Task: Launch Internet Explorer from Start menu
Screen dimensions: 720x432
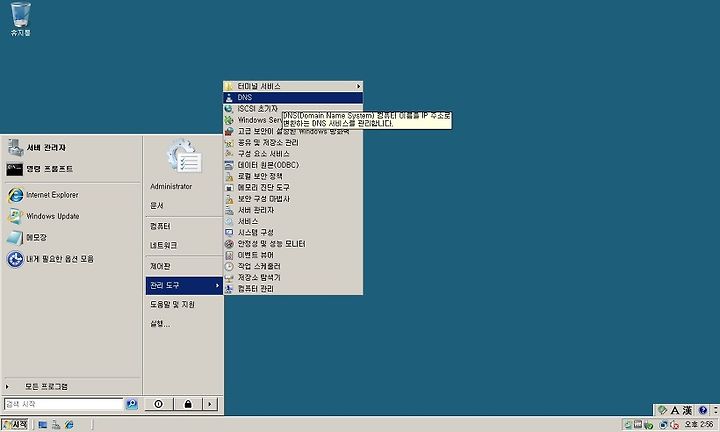Action: (72, 195)
